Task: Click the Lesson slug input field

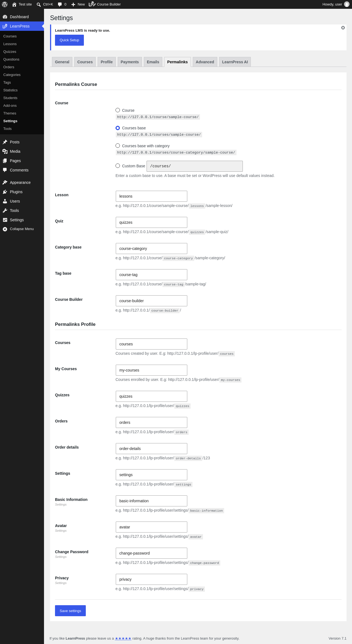Action: [152, 196]
